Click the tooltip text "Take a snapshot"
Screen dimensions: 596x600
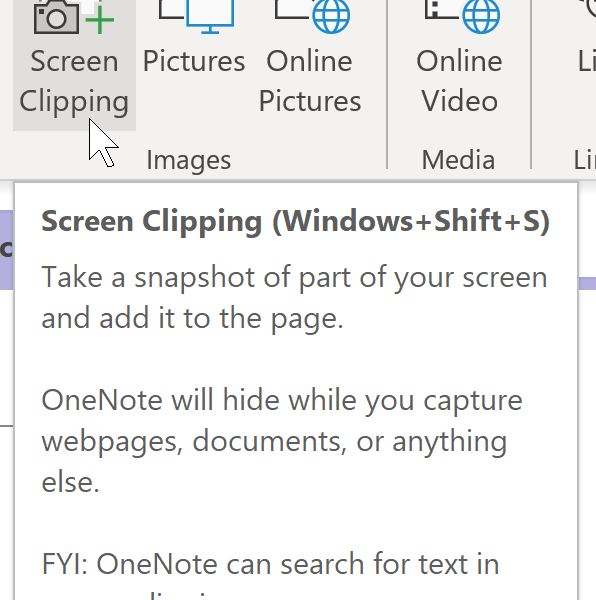pos(294,297)
